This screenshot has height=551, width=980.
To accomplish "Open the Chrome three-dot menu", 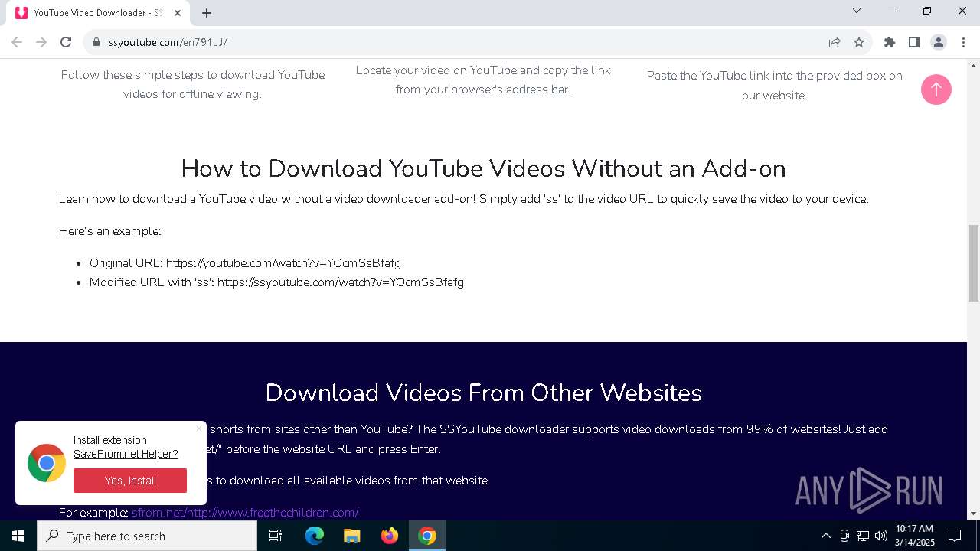I will (x=963, y=42).
